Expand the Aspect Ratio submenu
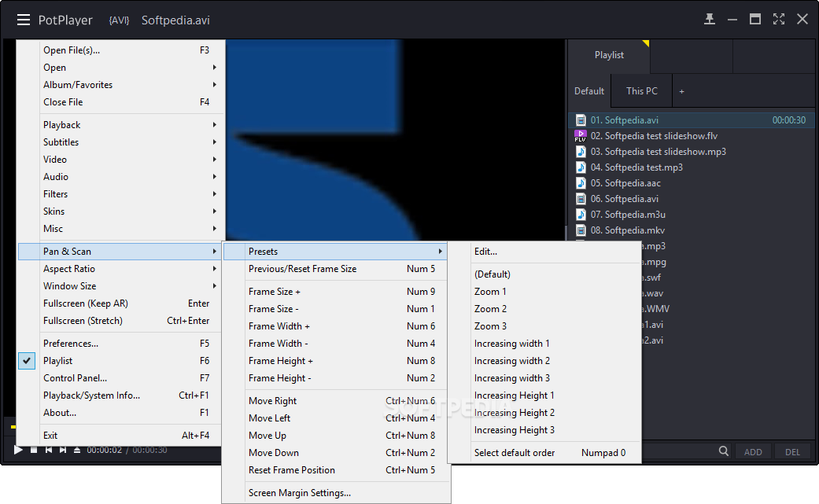The width and height of the screenshot is (819, 504). (x=121, y=269)
